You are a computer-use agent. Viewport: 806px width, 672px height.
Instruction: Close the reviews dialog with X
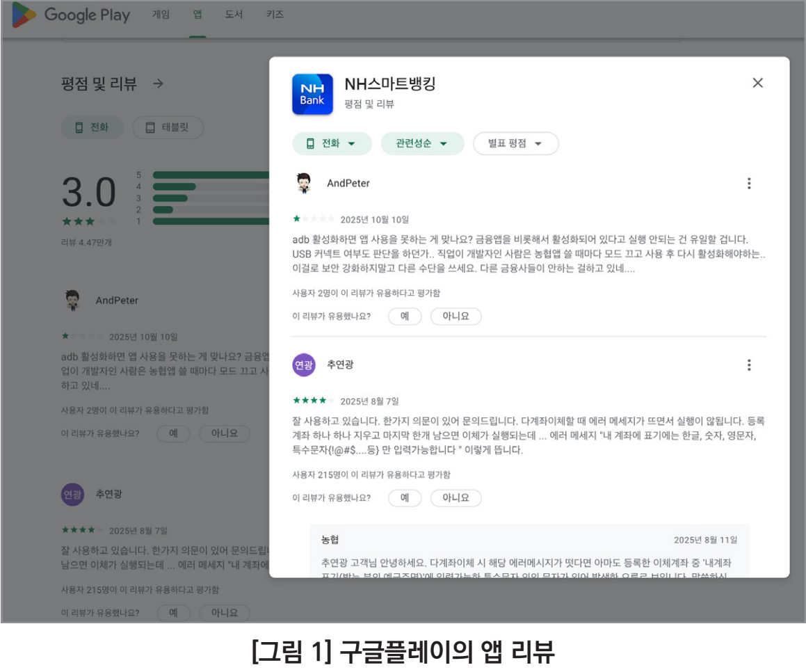pos(758,83)
